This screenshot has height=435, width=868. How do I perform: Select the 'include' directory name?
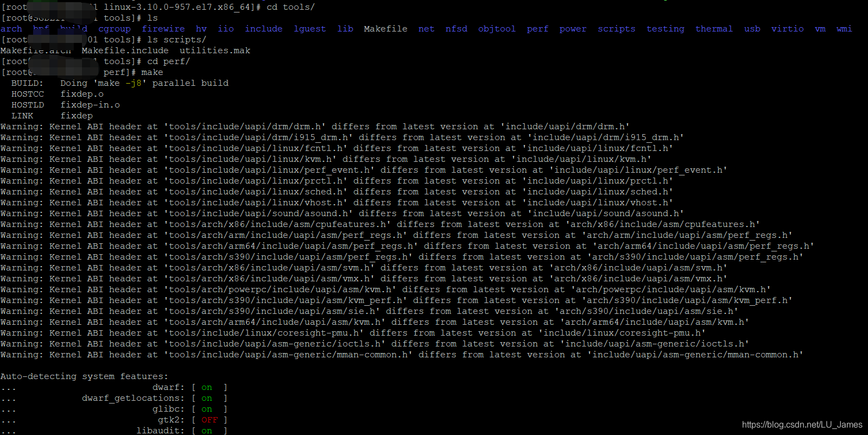point(264,29)
